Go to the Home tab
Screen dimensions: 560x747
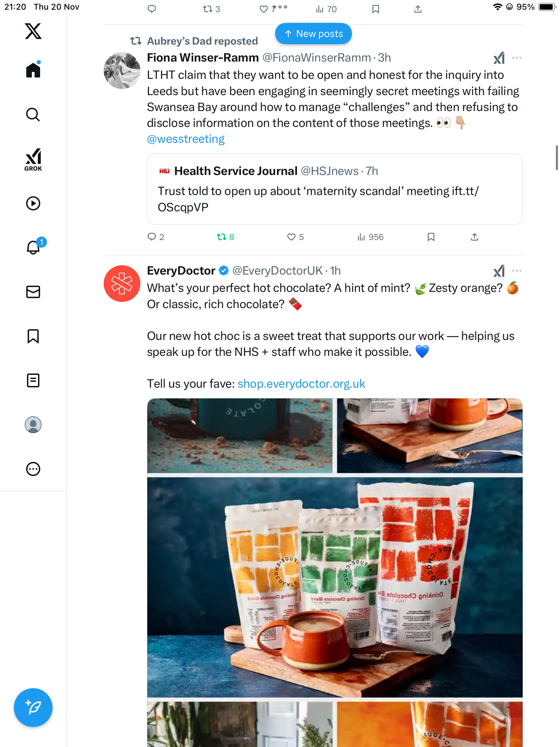point(33,70)
